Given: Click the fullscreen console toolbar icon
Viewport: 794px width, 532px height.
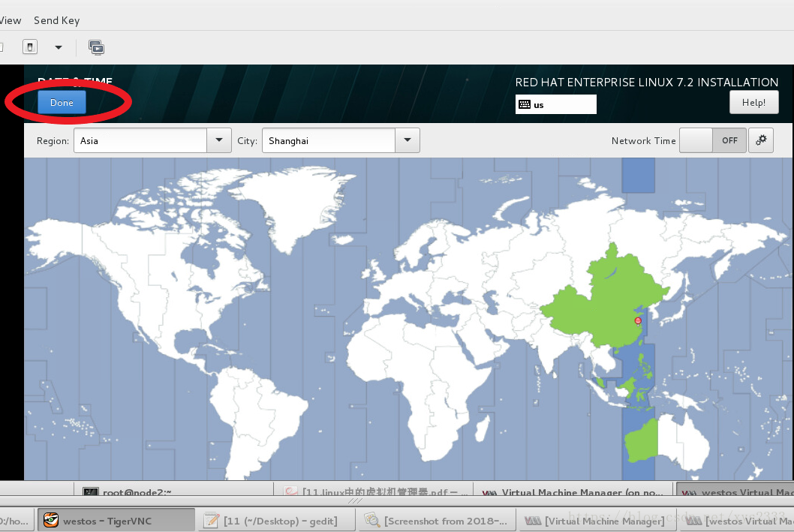Looking at the screenshot, I should 96,47.
